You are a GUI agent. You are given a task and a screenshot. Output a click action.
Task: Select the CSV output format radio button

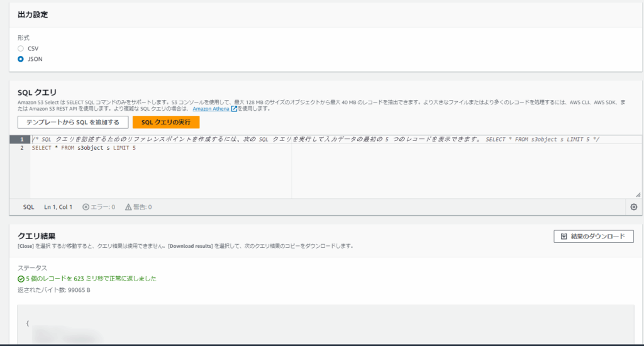pos(21,48)
